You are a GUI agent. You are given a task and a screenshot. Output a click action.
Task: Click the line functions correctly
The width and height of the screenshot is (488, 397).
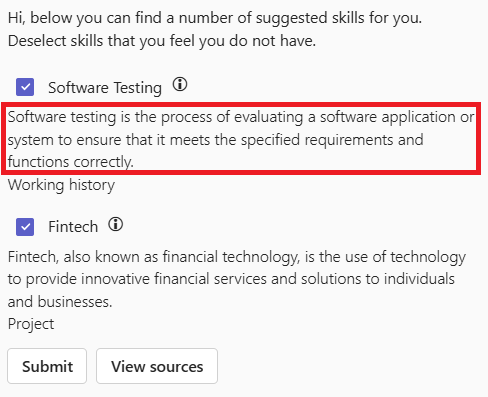[x=71, y=162]
